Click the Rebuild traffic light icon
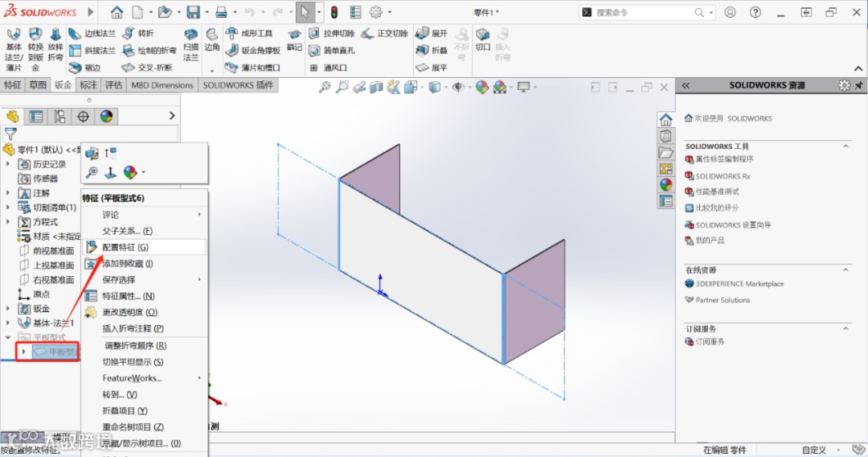This screenshot has height=457, width=868. tap(334, 12)
